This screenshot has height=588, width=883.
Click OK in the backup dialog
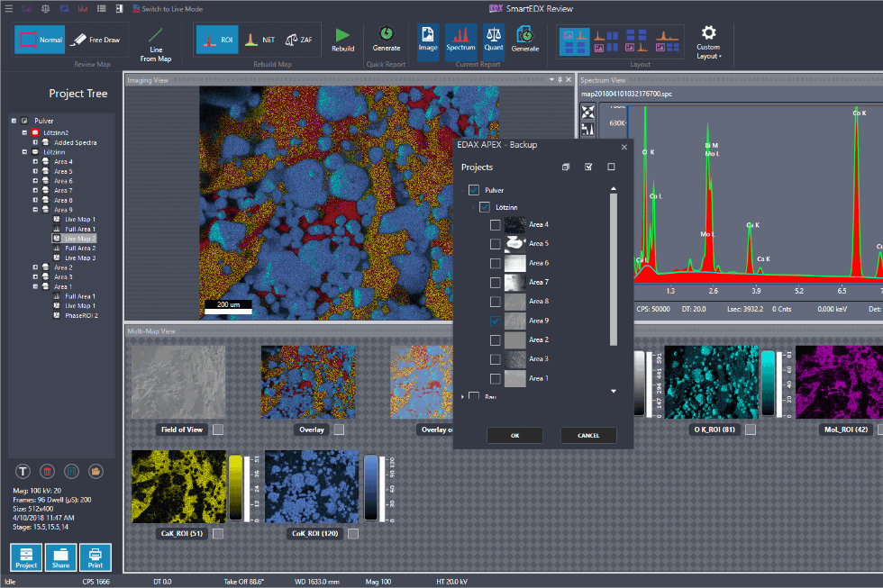tap(514, 435)
